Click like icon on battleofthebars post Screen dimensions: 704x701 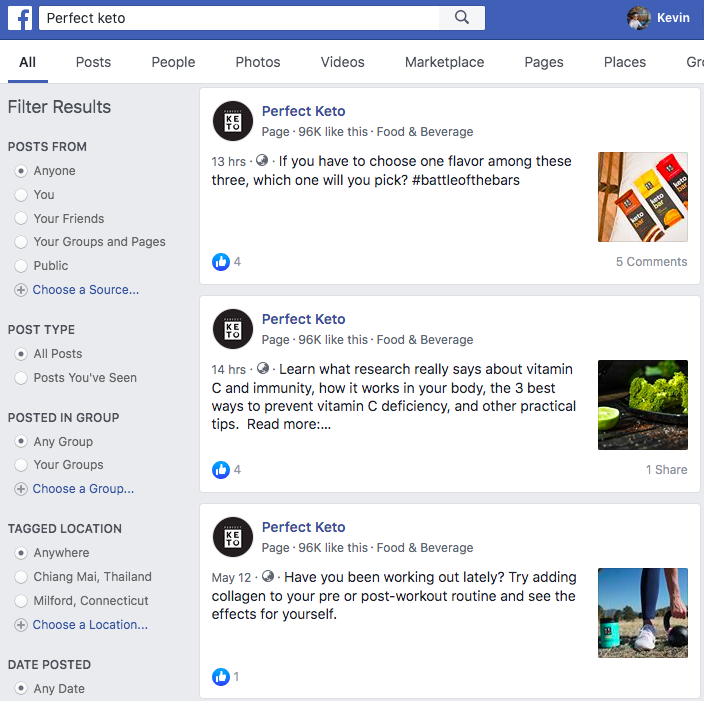tap(220, 262)
